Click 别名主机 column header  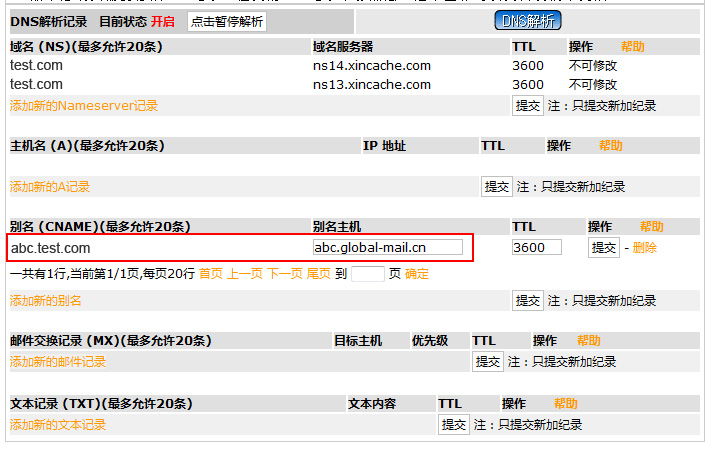tap(337, 227)
